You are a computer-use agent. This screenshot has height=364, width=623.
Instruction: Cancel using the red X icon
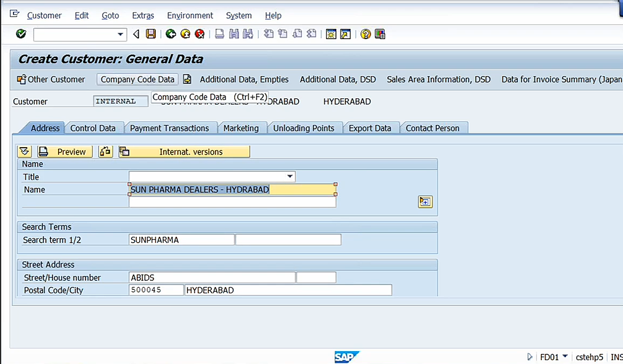pyautogui.click(x=200, y=34)
